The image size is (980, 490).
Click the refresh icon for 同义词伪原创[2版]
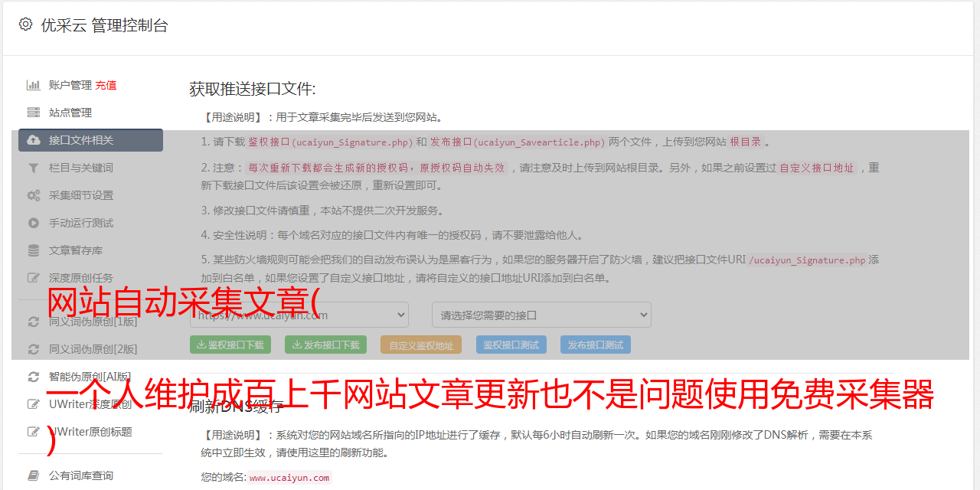pyautogui.click(x=34, y=349)
